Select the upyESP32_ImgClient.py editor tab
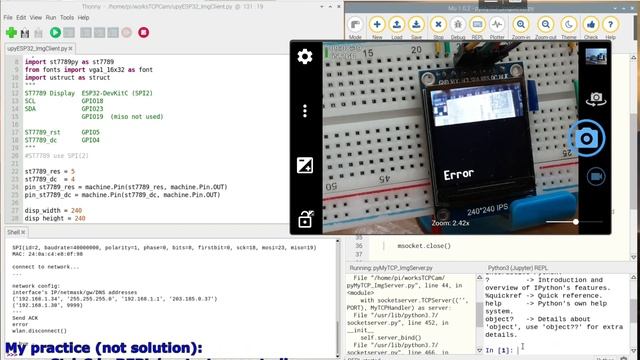 coord(37,49)
